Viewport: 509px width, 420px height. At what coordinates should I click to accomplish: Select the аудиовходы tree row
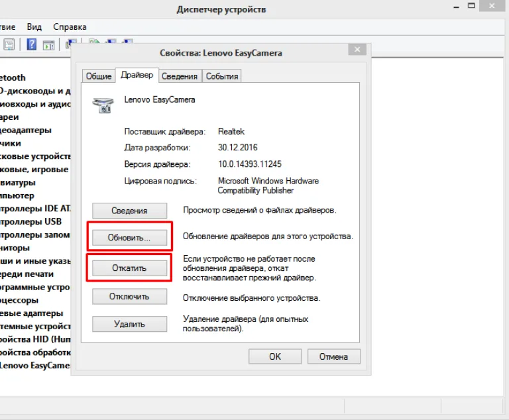(x=35, y=104)
